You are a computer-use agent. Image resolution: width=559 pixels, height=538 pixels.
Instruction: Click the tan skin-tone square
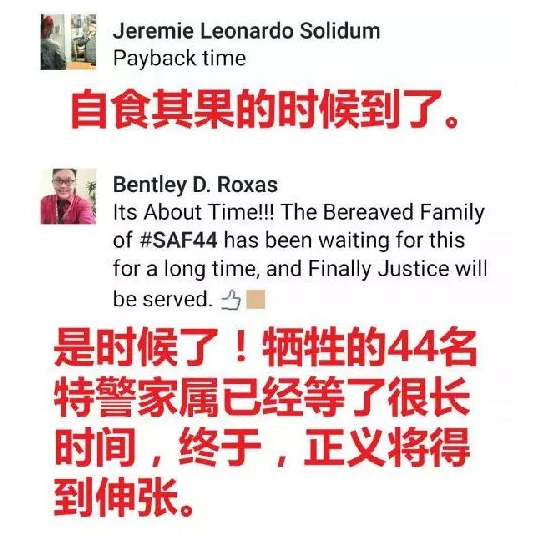coord(256,299)
